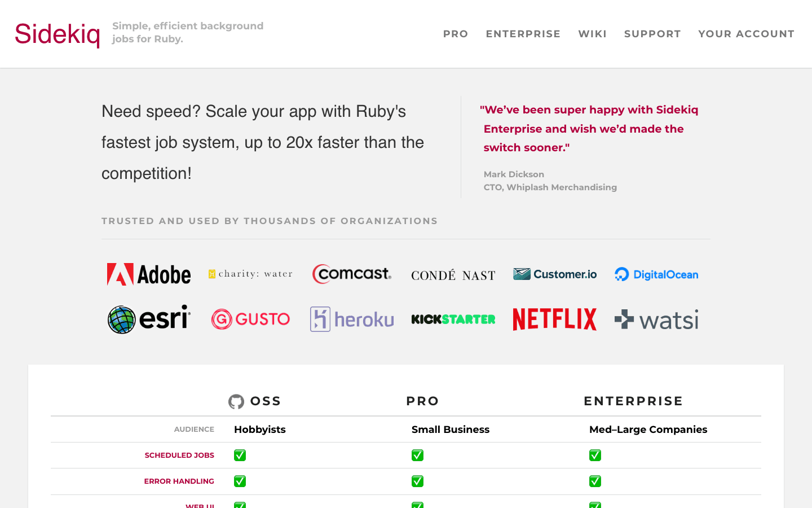
Task: Click the Pro Error Handling checkmark
Action: click(417, 481)
